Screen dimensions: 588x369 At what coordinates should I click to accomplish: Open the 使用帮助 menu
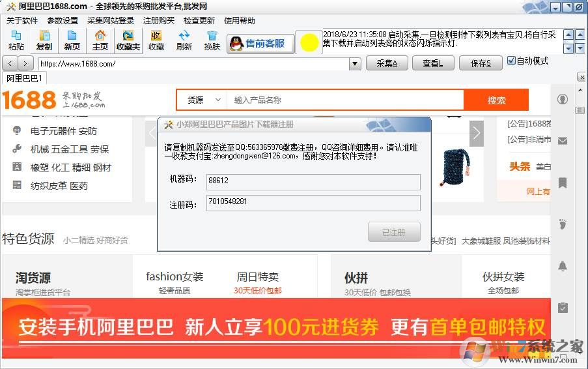240,21
